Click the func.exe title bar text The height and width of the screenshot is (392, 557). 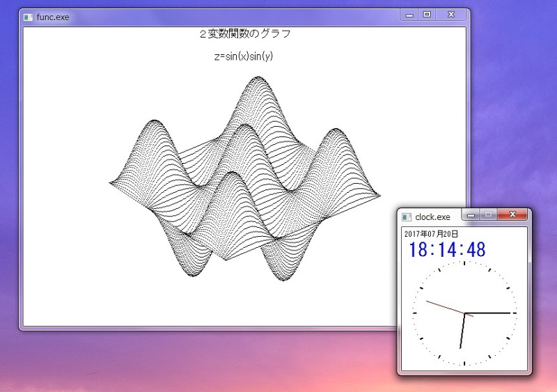53,17
